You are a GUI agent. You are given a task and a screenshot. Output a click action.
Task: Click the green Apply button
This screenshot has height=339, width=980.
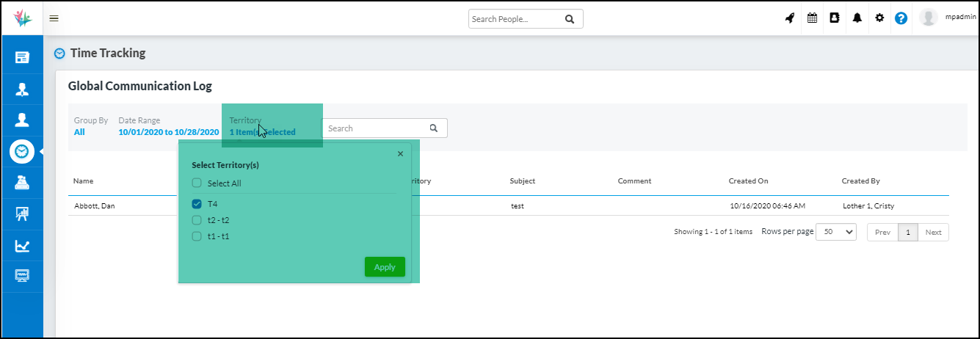click(x=385, y=267)
